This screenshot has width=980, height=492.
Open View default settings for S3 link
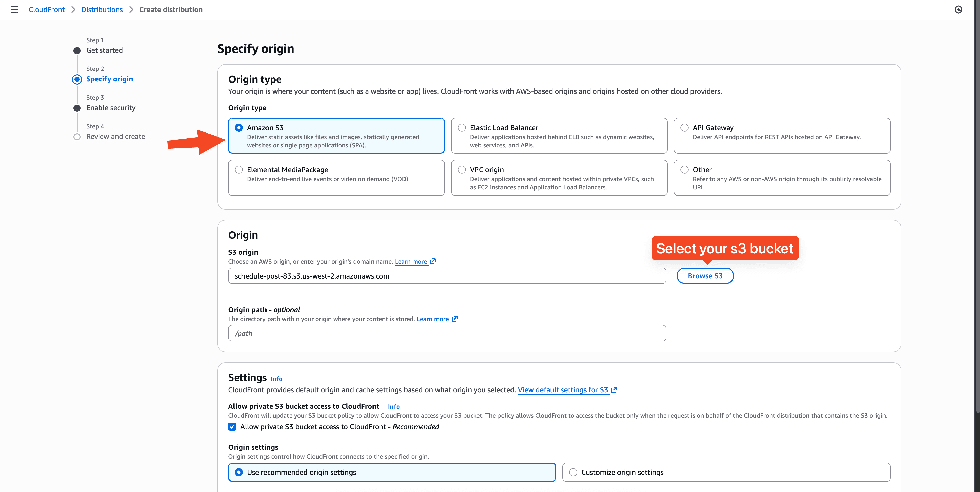(563, 389)
